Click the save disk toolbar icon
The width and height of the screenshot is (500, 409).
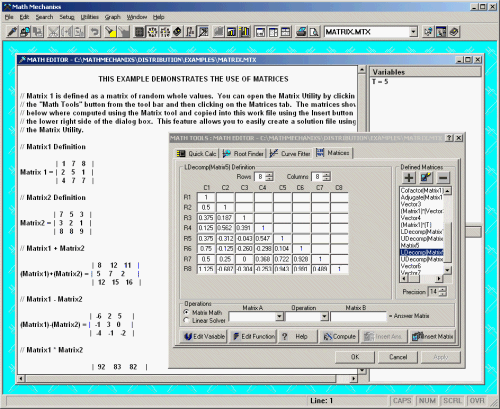pyautogui.click(x=25, y=32)
